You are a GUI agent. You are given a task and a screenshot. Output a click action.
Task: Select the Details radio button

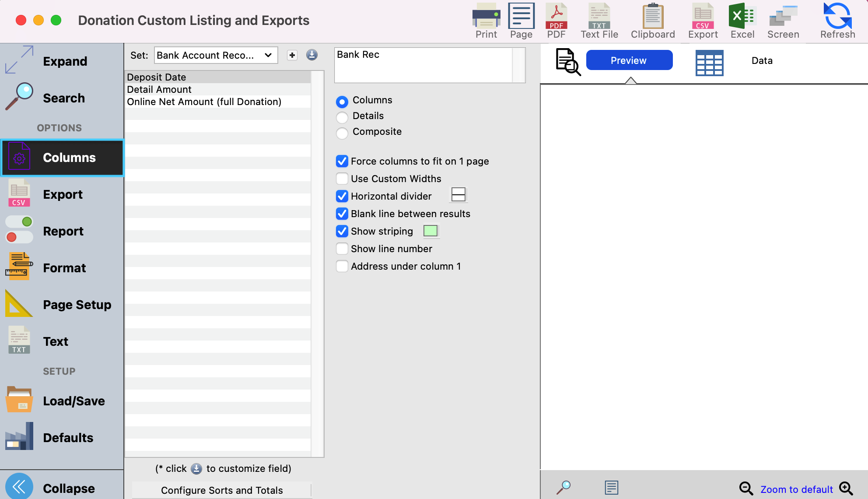click(342, 117)
